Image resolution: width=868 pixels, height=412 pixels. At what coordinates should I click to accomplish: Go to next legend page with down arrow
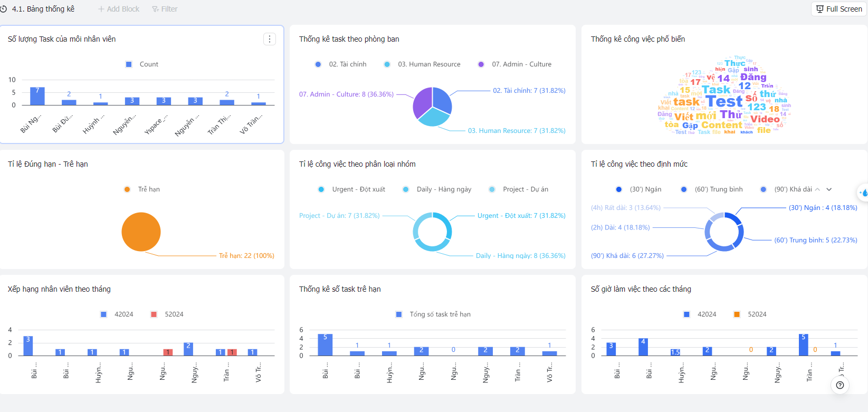point(829,189)
